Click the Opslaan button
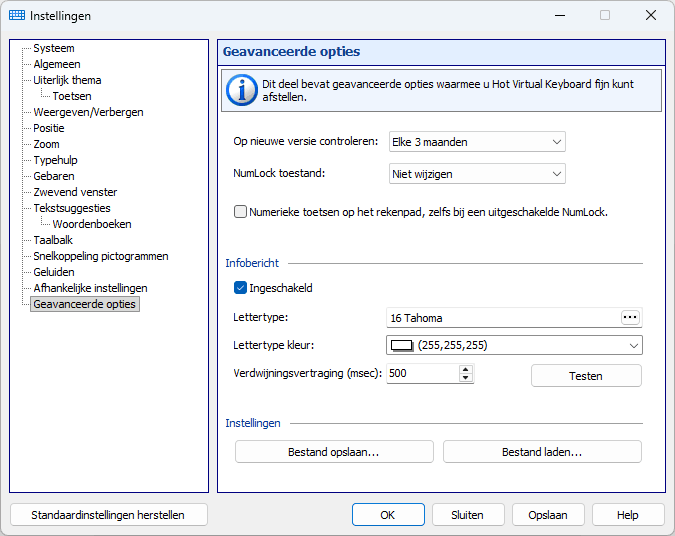This screenshot has width=675, height=536. (548, 515)
